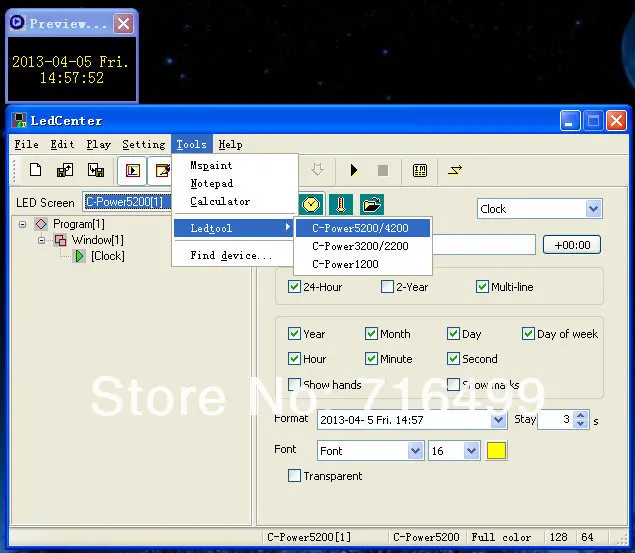The height and width of the screenshot is (553, 635).
Task: Choose Find device from Tools menu
Action: [231, 255]
